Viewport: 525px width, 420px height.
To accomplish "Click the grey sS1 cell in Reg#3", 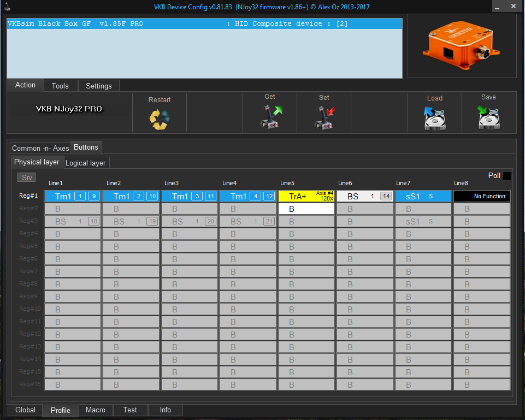I will 423,221.
